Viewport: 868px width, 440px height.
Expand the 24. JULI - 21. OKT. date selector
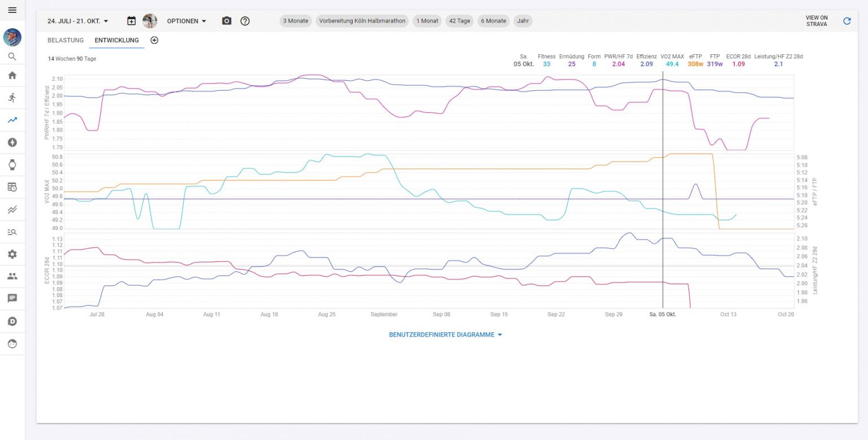(x=78, y=21)
